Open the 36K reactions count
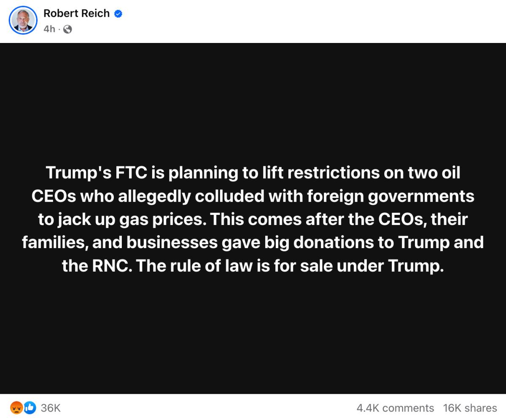This screenshot has width=506, height=420. coord(51,408)
